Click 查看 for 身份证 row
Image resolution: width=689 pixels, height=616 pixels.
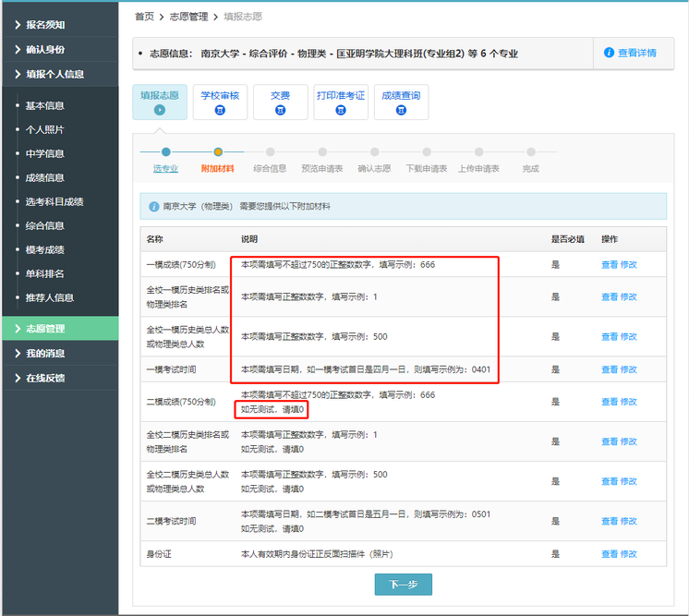click(610, 554)
